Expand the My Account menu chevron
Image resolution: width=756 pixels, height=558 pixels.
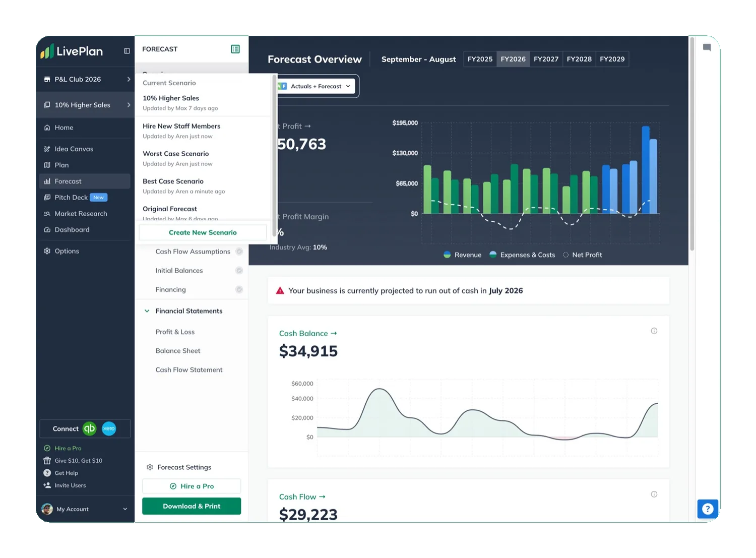tap(125, 509)
